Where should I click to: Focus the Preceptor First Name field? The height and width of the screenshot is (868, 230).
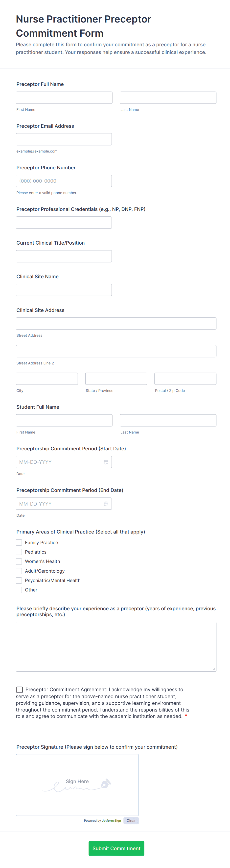point(64,98)
